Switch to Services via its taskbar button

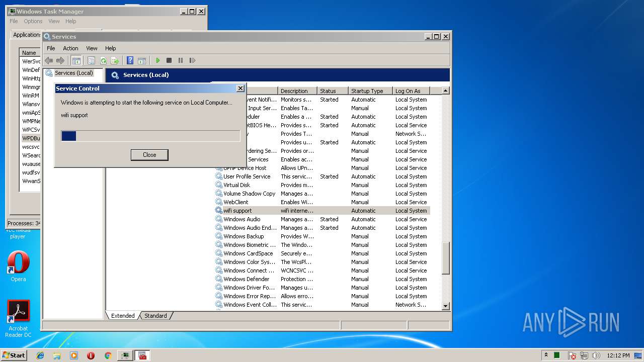142,355
